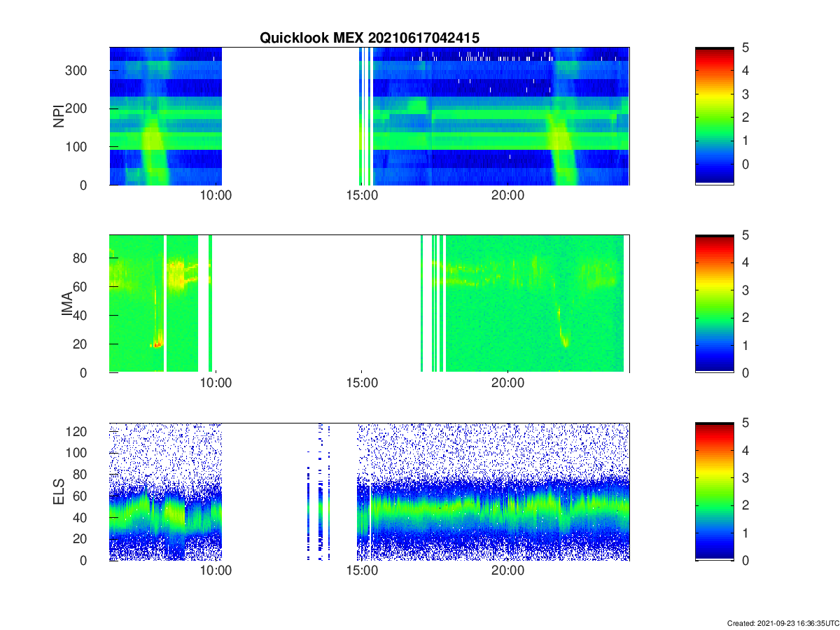The height and width of the screenshot is (630, 840).
Task: Select the ELS spectrogram colorbar
Action: [x=715, y=491]
